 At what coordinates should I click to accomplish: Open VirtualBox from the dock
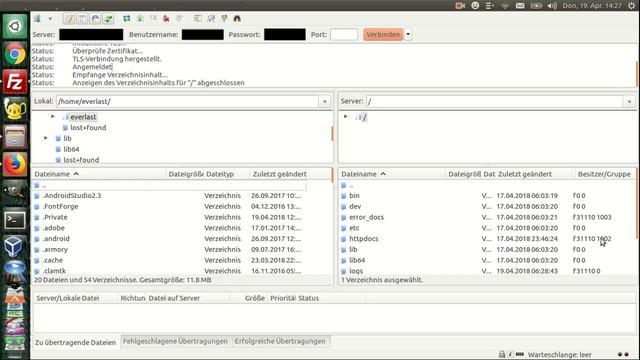coord(14,247)
